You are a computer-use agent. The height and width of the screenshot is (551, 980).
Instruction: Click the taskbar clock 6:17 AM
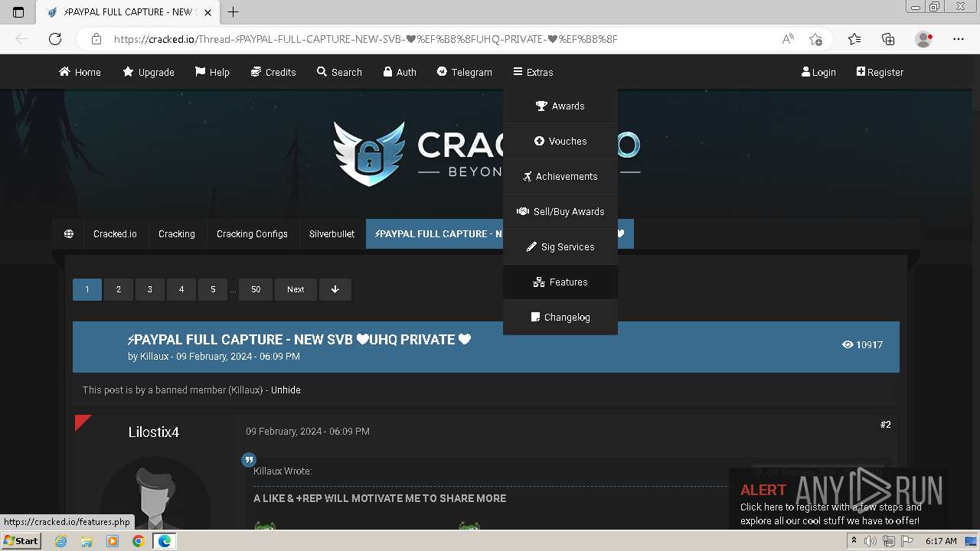[941, 541]
